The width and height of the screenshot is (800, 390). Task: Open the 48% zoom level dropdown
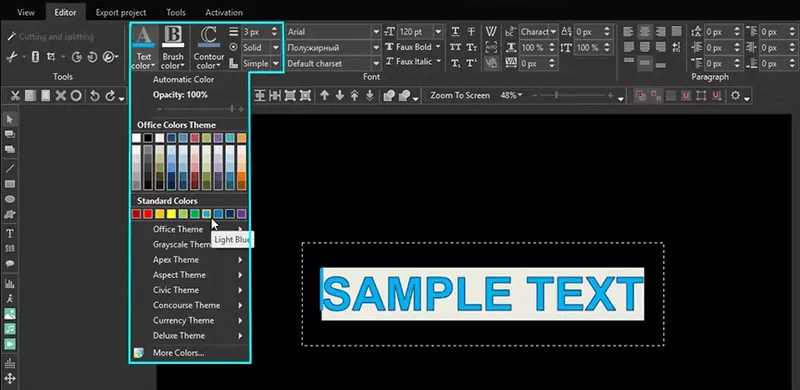point(511,95)
